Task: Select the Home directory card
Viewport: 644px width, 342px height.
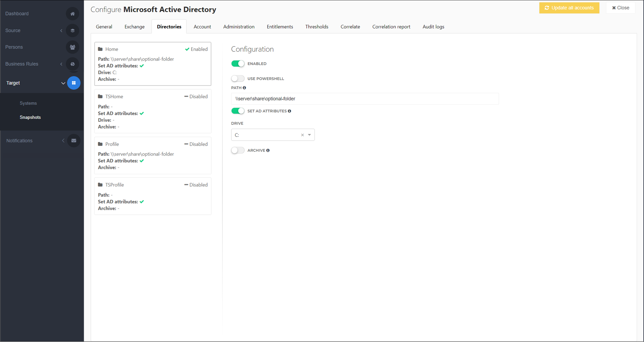Action: pos(153,64)
